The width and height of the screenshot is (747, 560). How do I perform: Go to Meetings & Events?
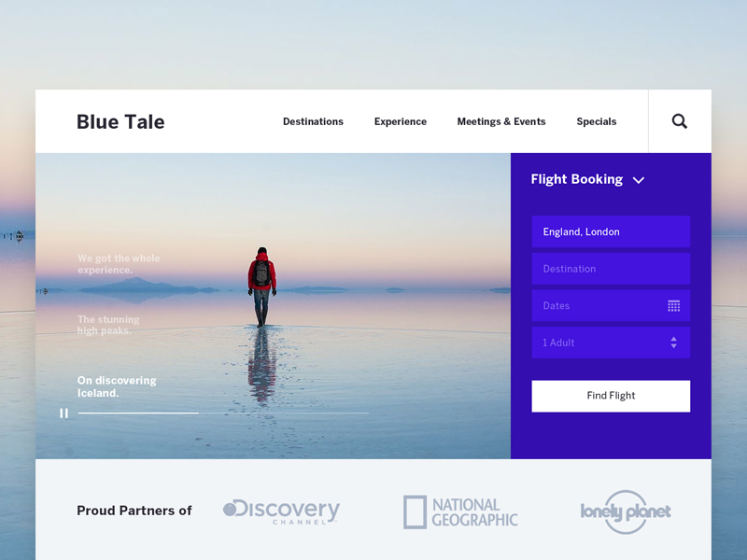point(501,121)
